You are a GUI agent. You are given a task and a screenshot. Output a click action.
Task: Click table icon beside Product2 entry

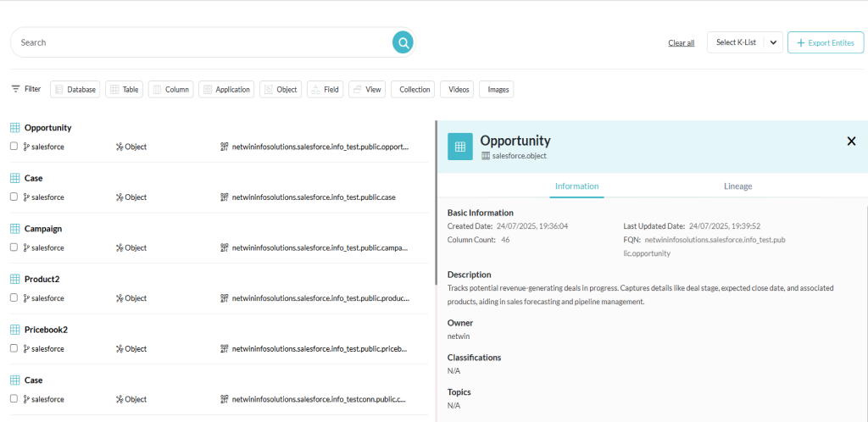pyautogui.click(x=14, y=280)
